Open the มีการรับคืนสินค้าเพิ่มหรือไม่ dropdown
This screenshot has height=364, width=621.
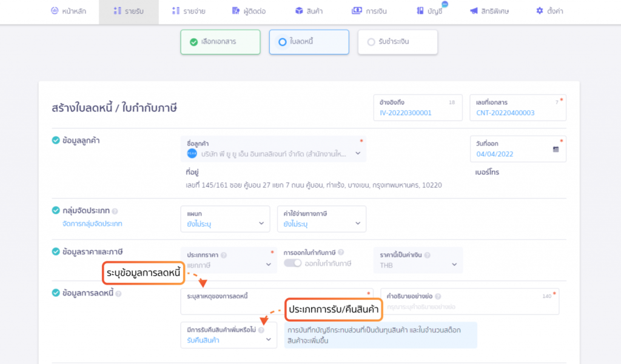(229, 335)
